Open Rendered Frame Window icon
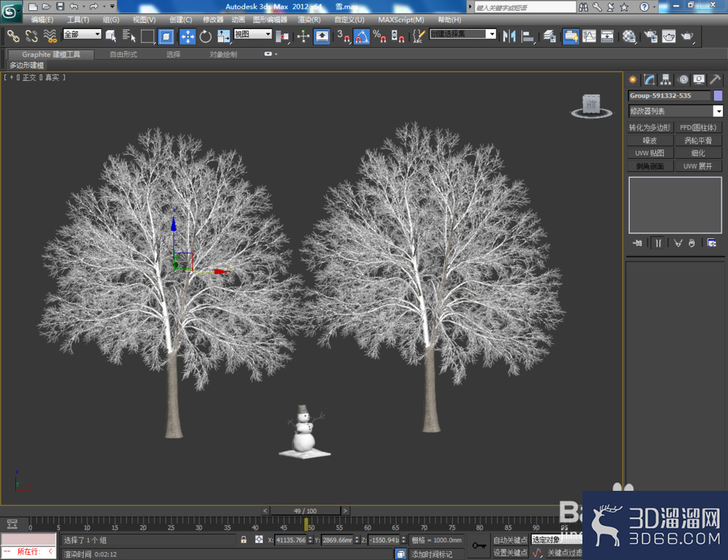Viewport: 728px width, 560px height. 668,36
